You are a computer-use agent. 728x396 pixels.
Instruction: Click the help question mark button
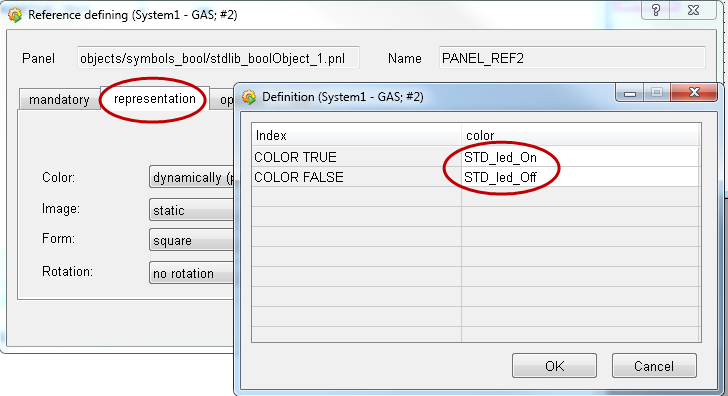tap(656, 10)
